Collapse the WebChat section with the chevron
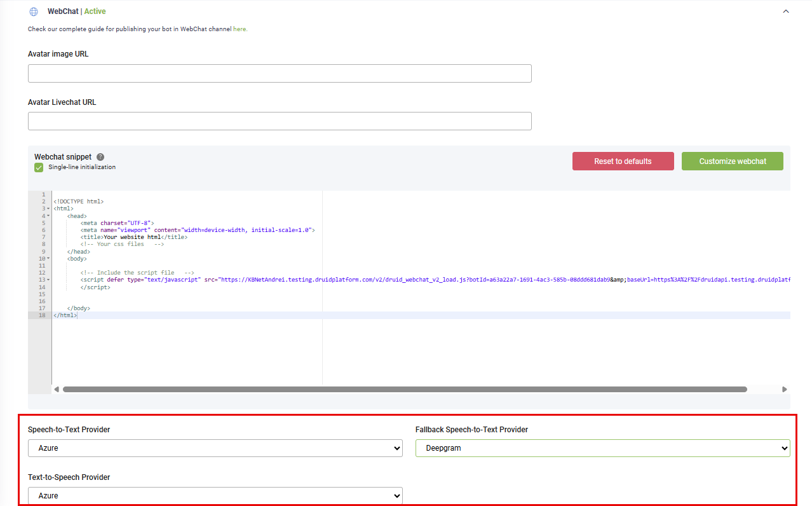 [786, 11]
